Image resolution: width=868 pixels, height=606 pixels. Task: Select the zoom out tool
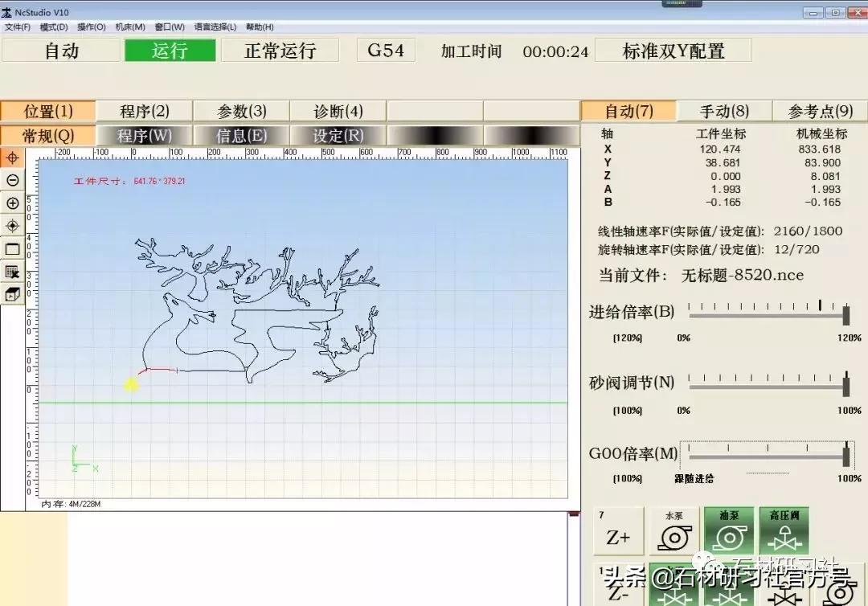tap(11, 181)
